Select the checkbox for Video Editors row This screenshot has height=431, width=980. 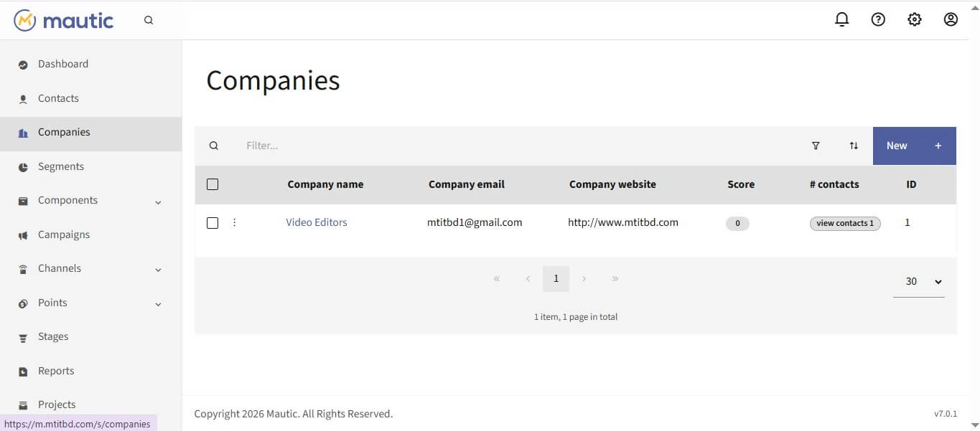[x=213, y=222]
